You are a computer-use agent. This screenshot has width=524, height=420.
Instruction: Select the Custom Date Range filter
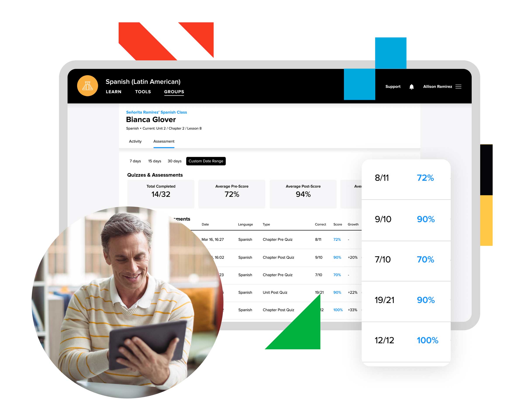click(x=206, y=161)
